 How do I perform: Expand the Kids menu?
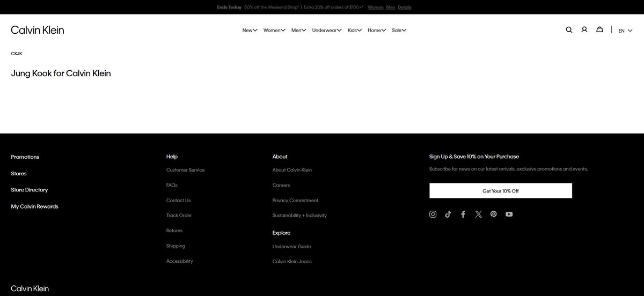click(355, 31)
